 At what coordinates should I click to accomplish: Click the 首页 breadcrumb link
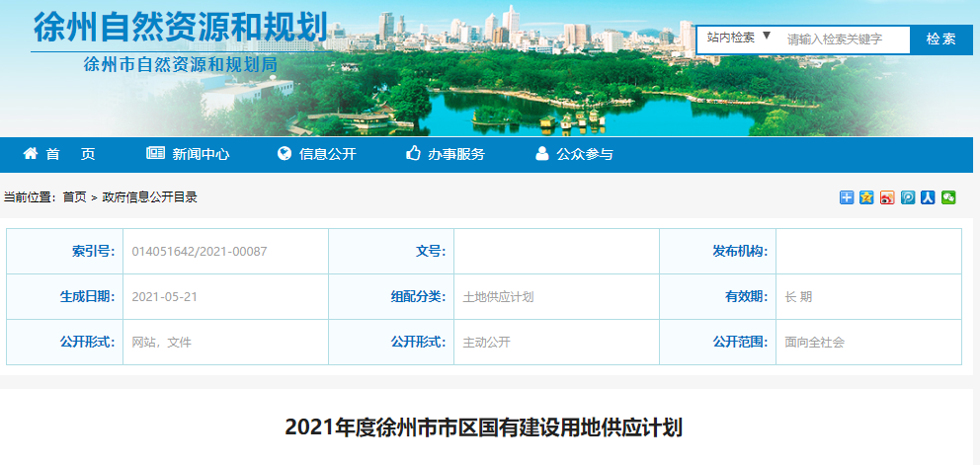click(x=74, y=197)
